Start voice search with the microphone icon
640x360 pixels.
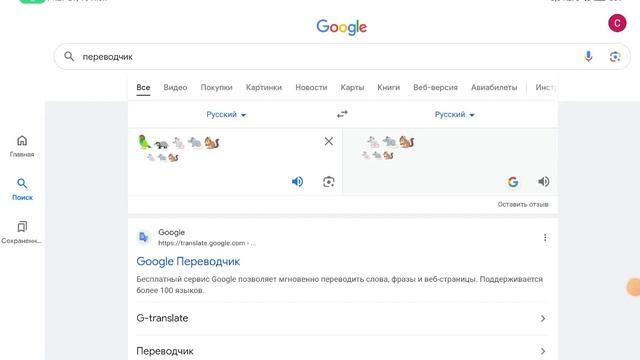(x=588, y=56)
